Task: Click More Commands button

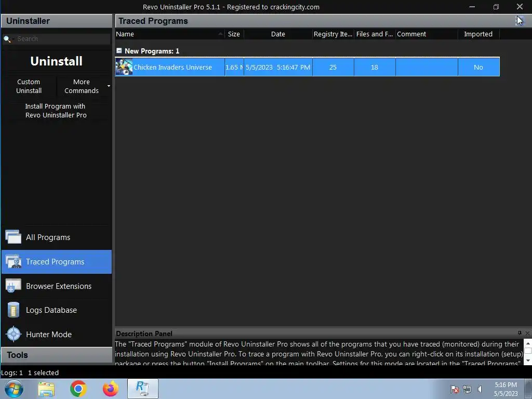Action: click(82, 86)
